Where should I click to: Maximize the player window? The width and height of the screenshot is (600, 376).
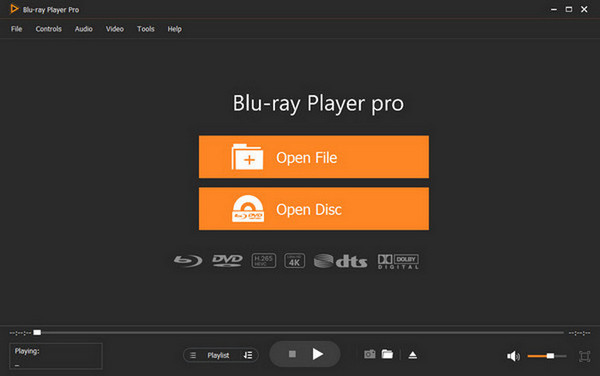569,9
